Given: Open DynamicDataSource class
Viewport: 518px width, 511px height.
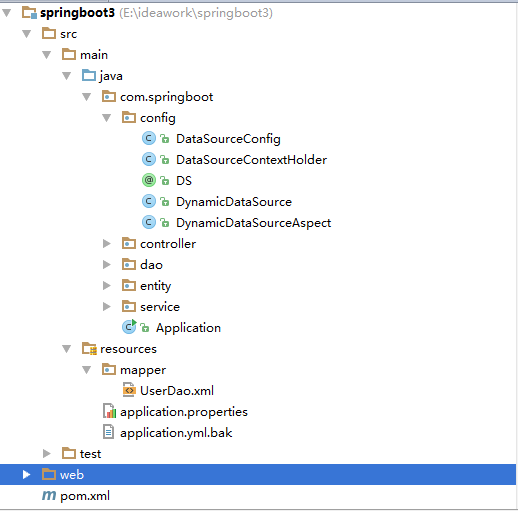Looking at the screenshot, I should [234, 202].
